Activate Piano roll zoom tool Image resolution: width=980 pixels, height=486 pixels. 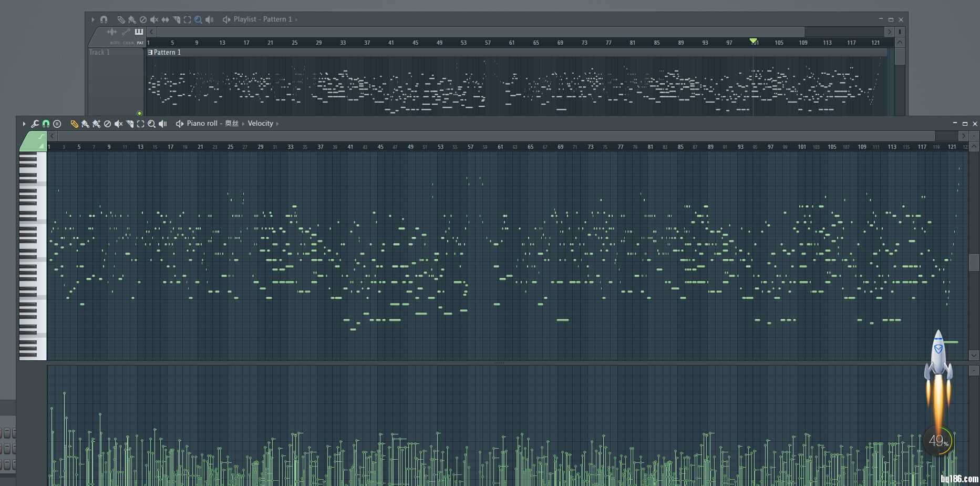point(151,124)
